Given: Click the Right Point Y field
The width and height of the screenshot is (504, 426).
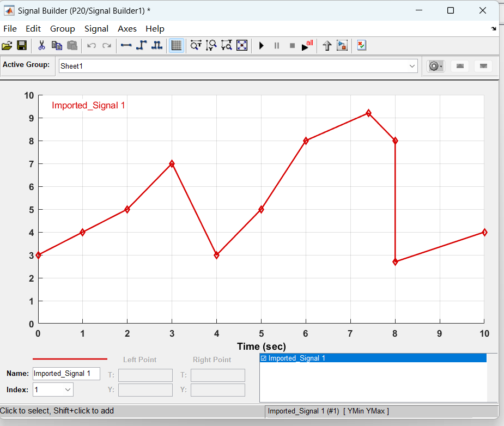Looking at the screenshot, I should click(217, 390).
